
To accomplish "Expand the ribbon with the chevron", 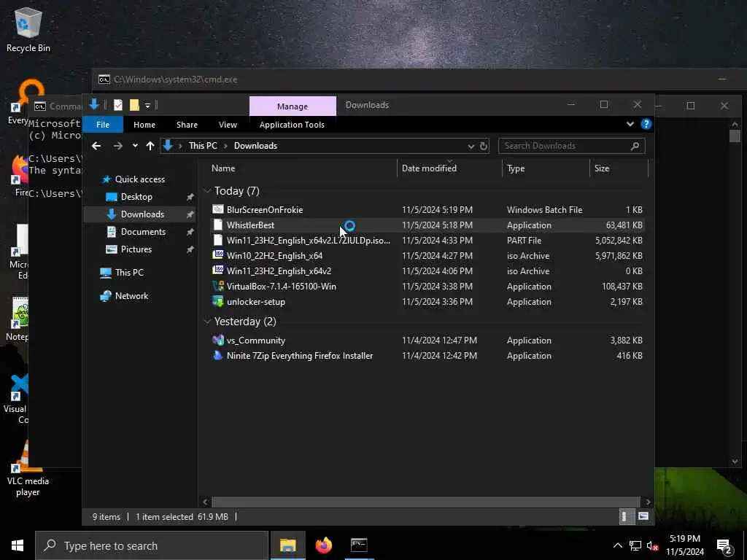I will [x=630, y=124].
